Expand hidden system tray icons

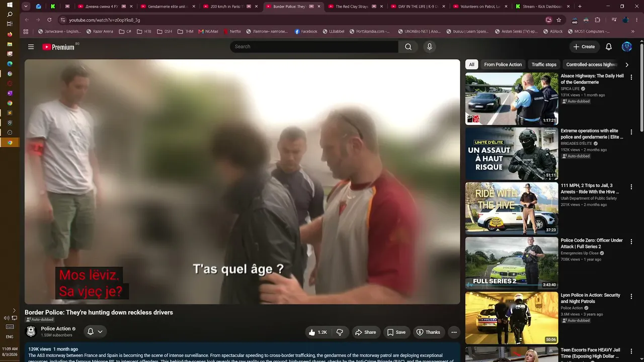(14, 311)
